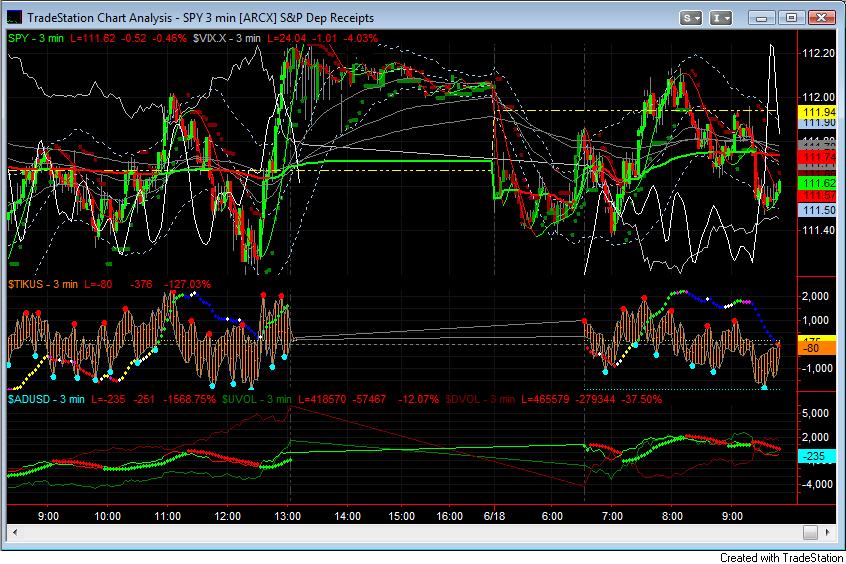Click the 2,000 TIKUS axis label

coord(815,296)
